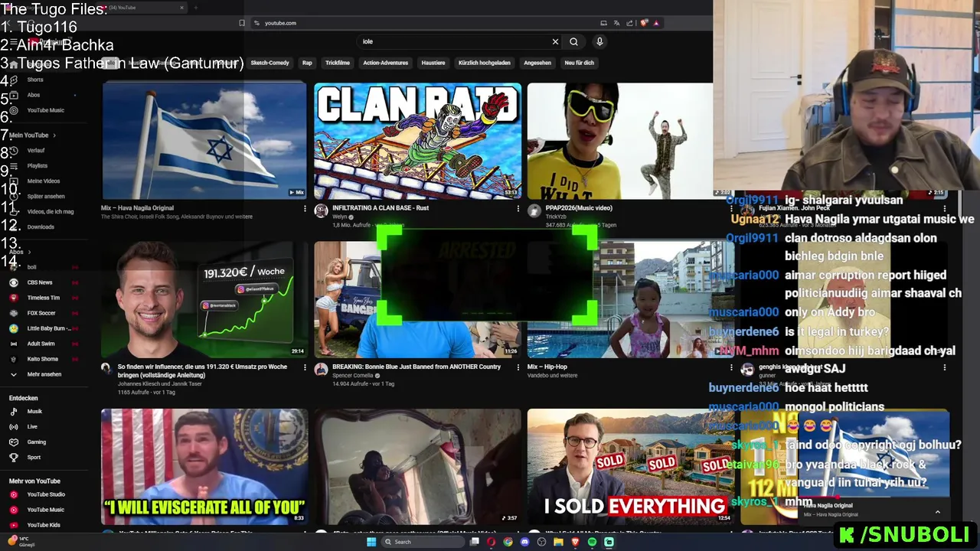
Task: Select the Angesehen filter chip
Action: point(537,63)
